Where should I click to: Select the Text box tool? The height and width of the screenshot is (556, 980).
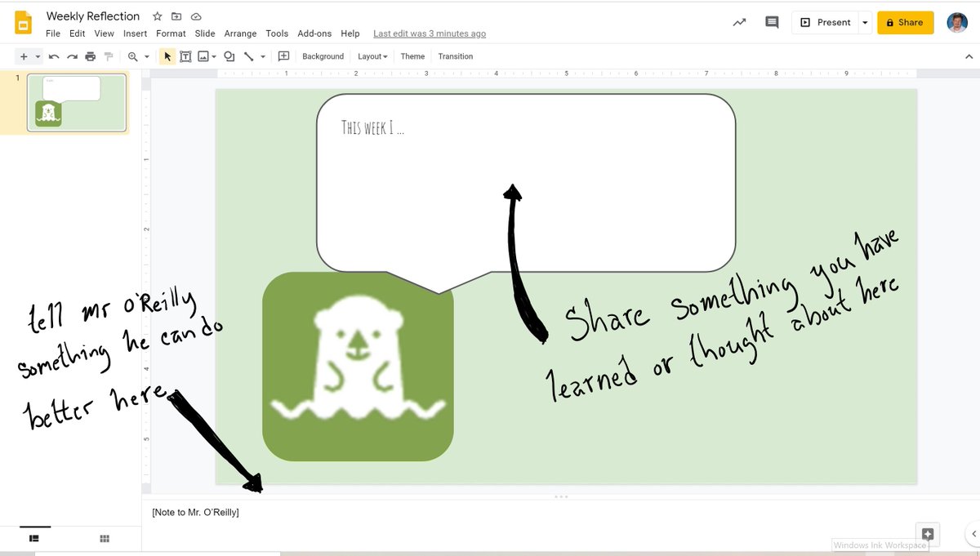[x=185, y=56]
